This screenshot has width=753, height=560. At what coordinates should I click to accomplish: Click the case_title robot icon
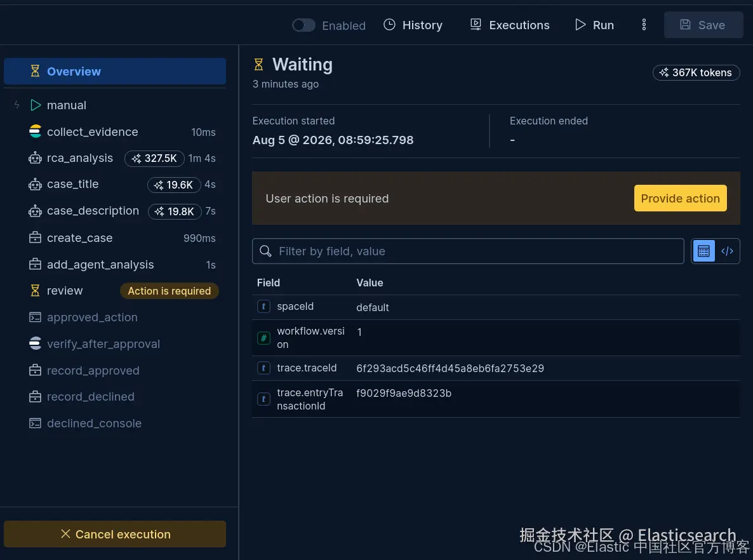click(x=35, y=184)
